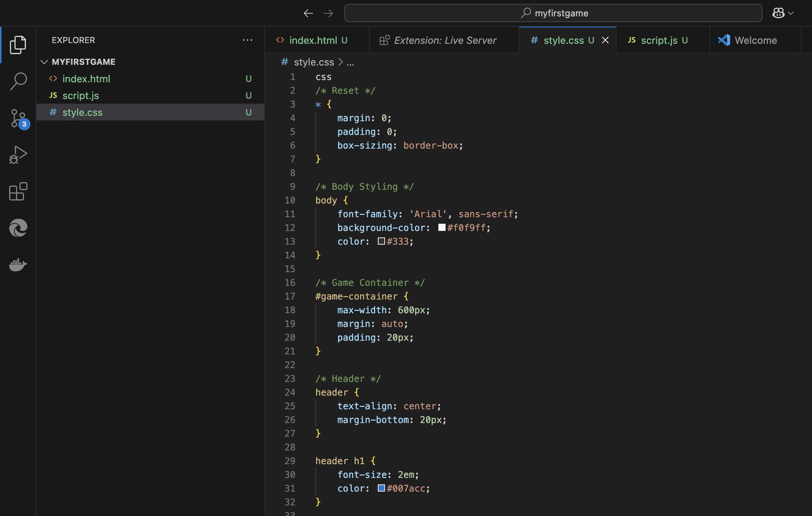Viewport: 812px width, 516px height.
Task: Click style.css breadcrumb in editor
Action: click(313, 62)
